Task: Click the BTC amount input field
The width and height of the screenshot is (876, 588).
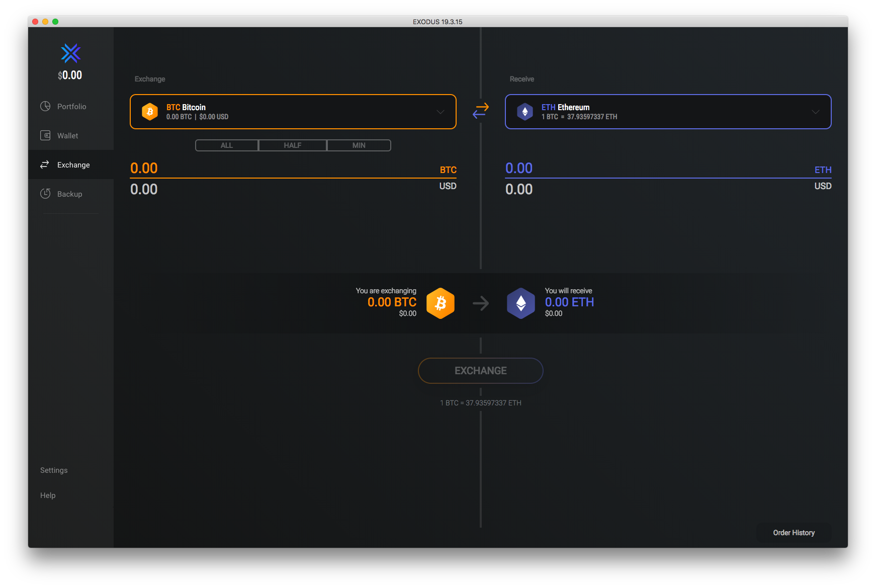Action: click(x=293, y=169)
